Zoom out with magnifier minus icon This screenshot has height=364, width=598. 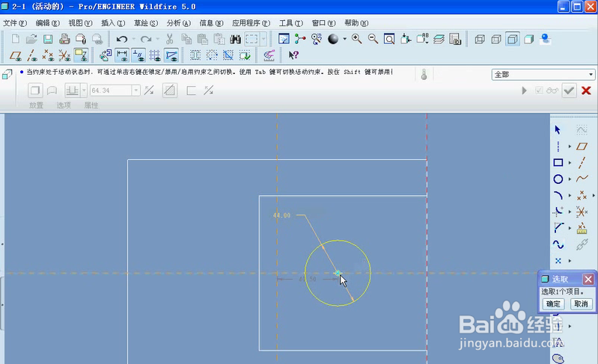click(x=373, y=39)
